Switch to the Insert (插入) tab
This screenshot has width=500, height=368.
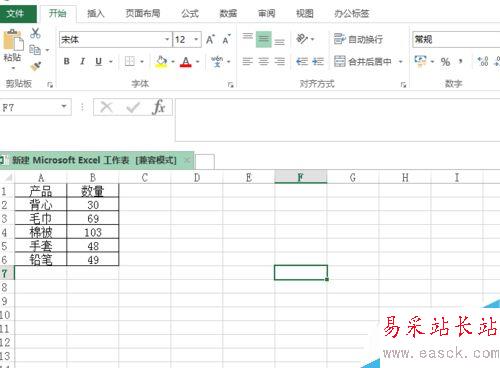point(96,13)
